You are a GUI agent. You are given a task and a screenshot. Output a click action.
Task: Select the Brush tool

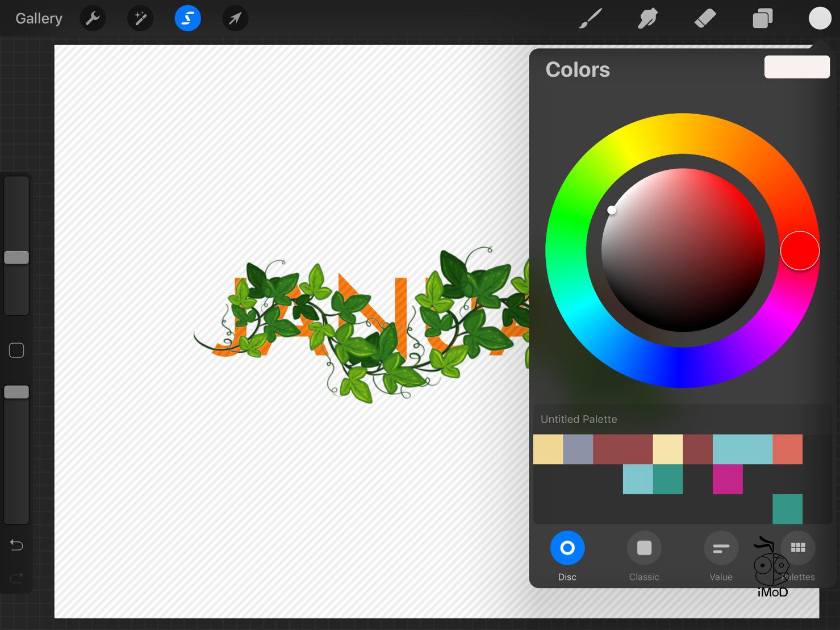click(591, 19)
